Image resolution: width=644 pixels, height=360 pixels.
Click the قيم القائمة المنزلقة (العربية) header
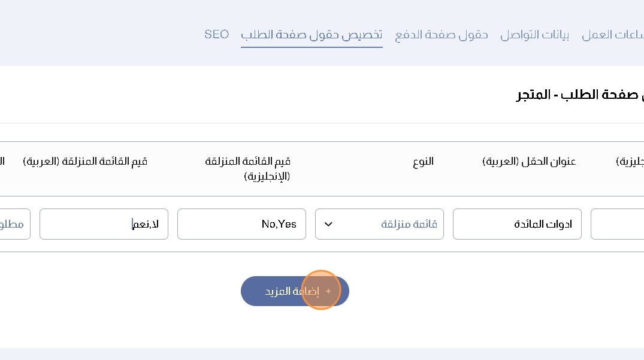(85, 162)
